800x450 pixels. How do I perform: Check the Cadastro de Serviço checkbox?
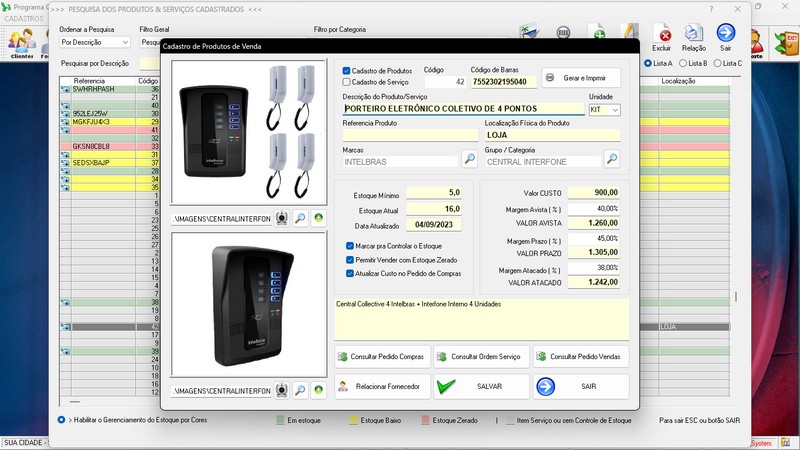click(x=347, y=82)
